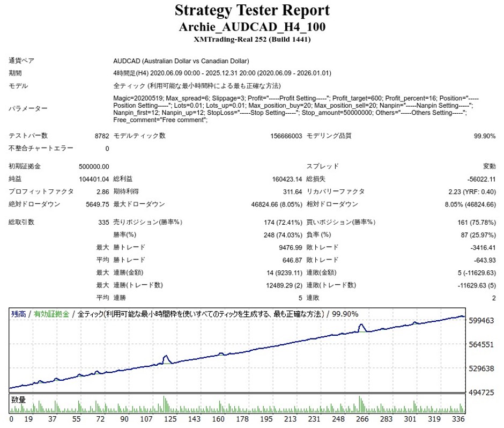Viewport: 504px width, 428px height.
Task: Click the 266 tick on the chart x-axis
Action: [363, 419]
